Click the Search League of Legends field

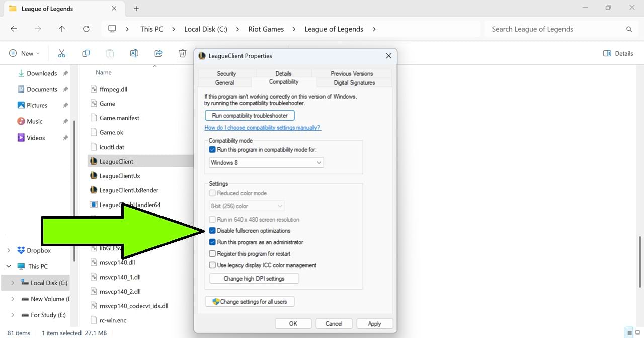pos(560,29)
